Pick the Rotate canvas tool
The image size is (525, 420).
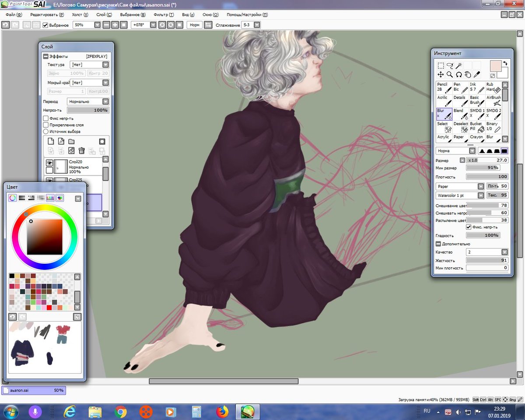click(459, 75)
